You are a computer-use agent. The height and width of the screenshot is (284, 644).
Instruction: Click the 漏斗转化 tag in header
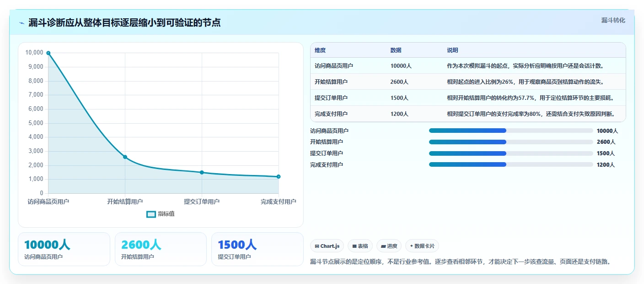tap(613, 20)
